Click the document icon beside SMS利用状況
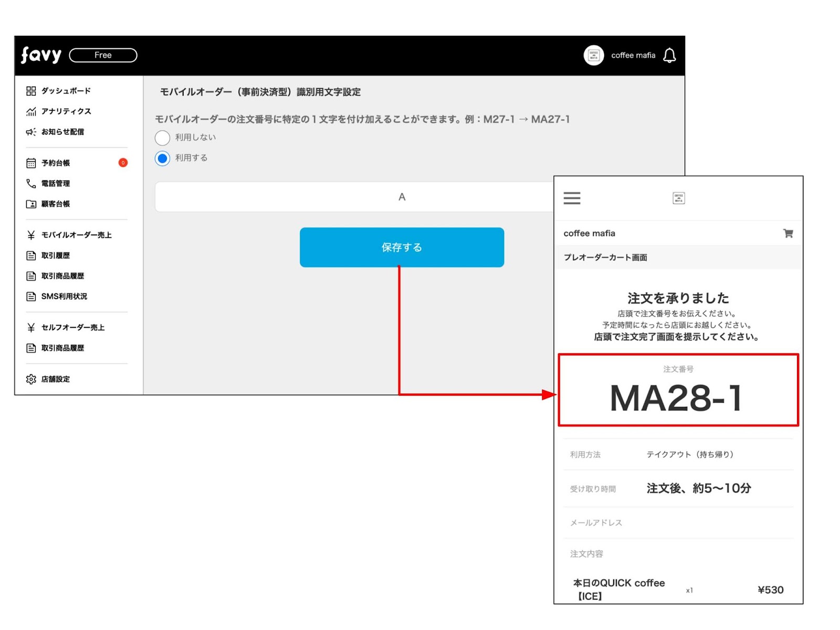This screenshot has width=840, height=630. coord(31,296)
